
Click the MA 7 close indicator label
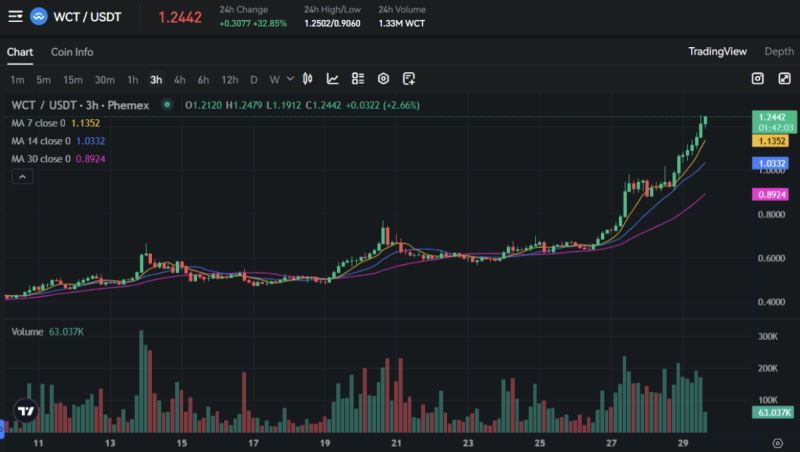(x=40, y=123)
